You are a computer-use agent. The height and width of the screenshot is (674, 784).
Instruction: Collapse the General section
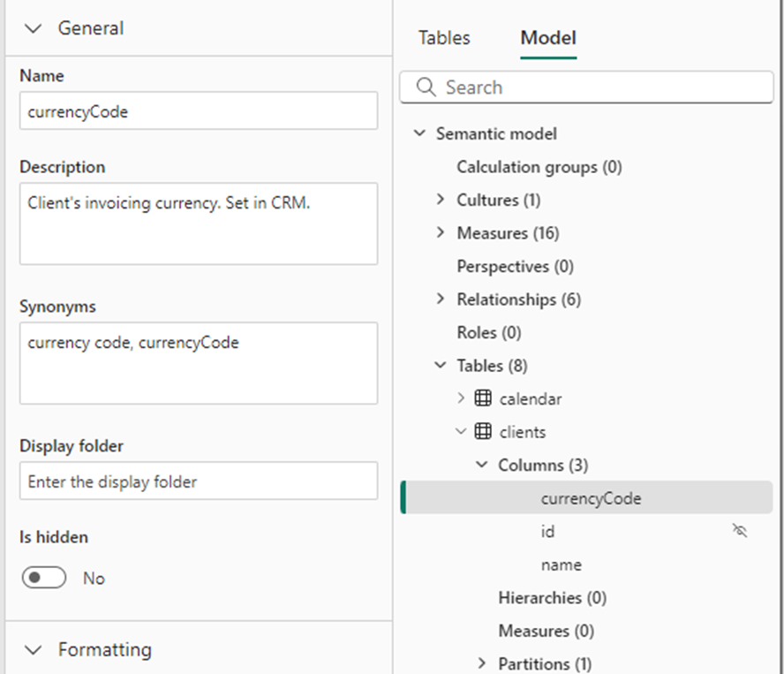pos(34,28)
